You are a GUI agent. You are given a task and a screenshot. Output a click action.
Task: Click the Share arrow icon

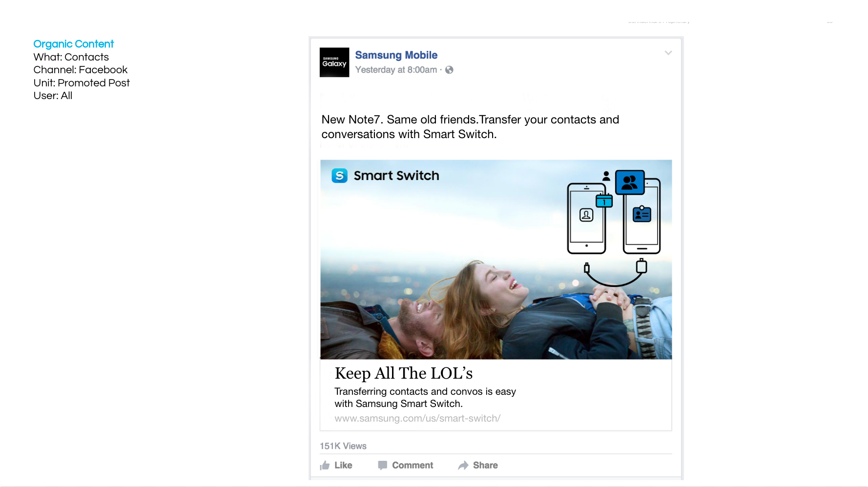coord(463,465)
